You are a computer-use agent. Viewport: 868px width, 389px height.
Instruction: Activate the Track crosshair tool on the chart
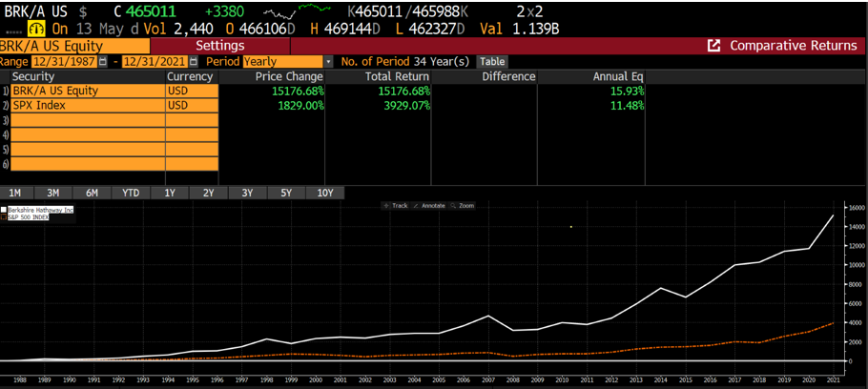coord(396,205)
